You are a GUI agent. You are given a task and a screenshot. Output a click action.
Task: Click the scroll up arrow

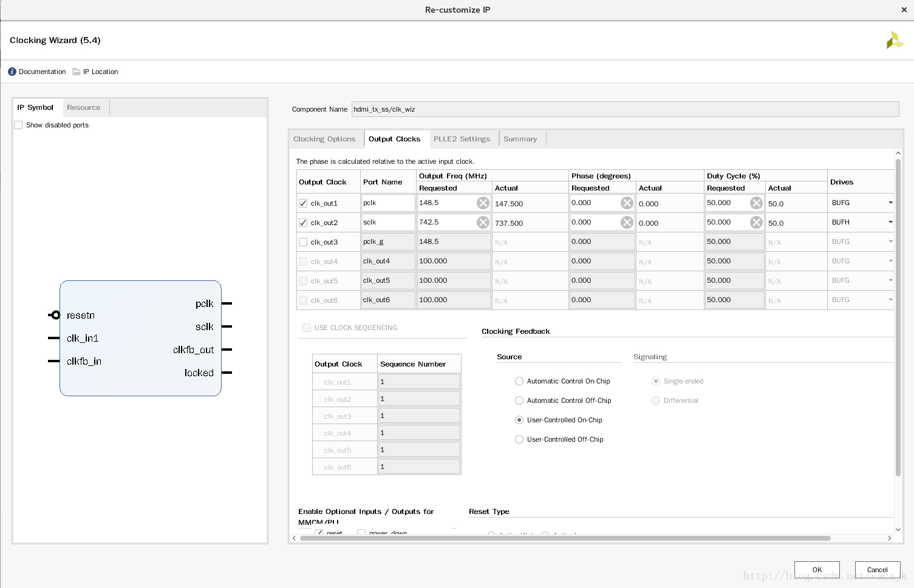898,154
